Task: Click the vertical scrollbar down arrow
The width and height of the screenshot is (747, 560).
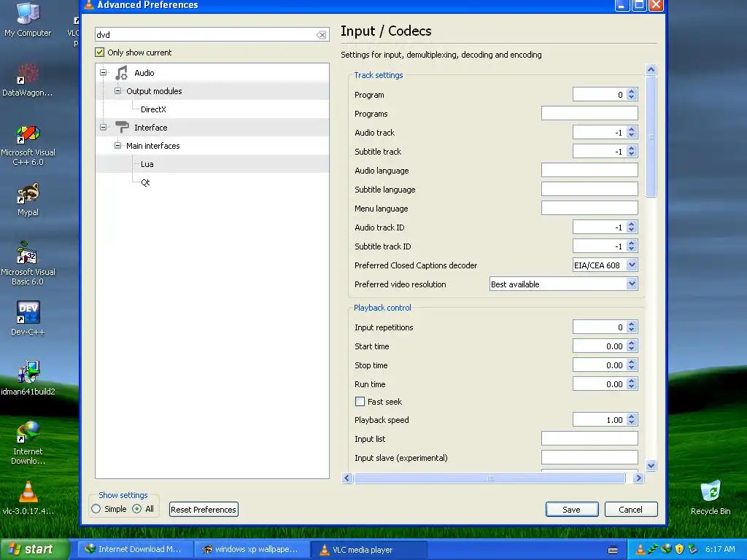Action: point(651,465)
